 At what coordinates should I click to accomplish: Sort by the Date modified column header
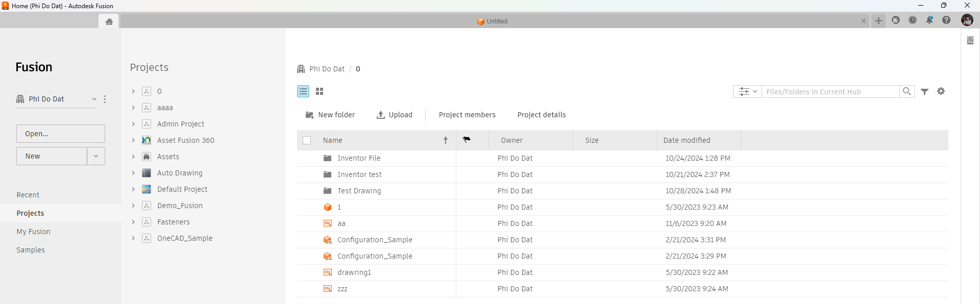[x=687, y=140]
